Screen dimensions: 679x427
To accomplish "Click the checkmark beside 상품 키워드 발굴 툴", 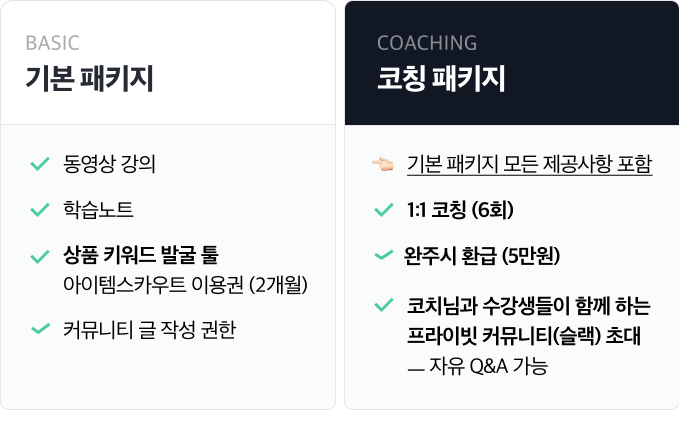I will (40, 256).
